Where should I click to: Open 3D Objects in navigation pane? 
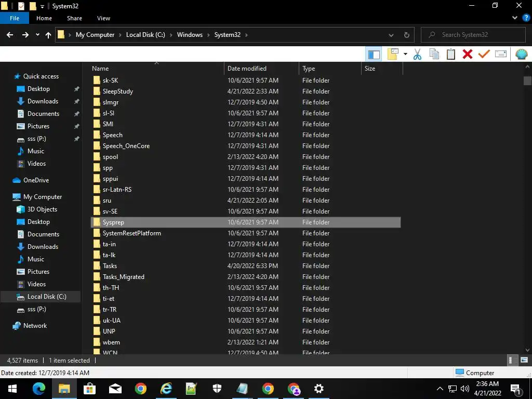click(x=42, y=209)
